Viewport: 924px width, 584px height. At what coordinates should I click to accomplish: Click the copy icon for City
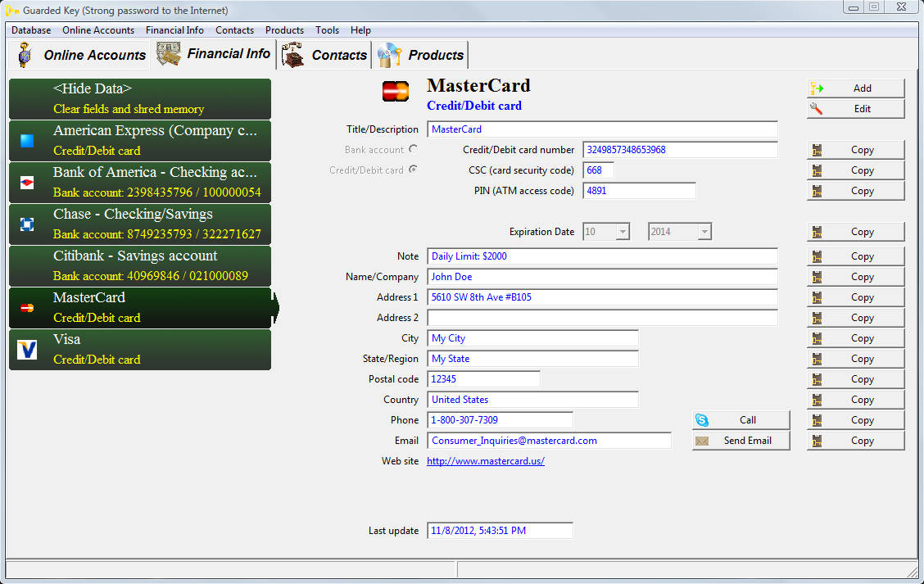[817, 338]
